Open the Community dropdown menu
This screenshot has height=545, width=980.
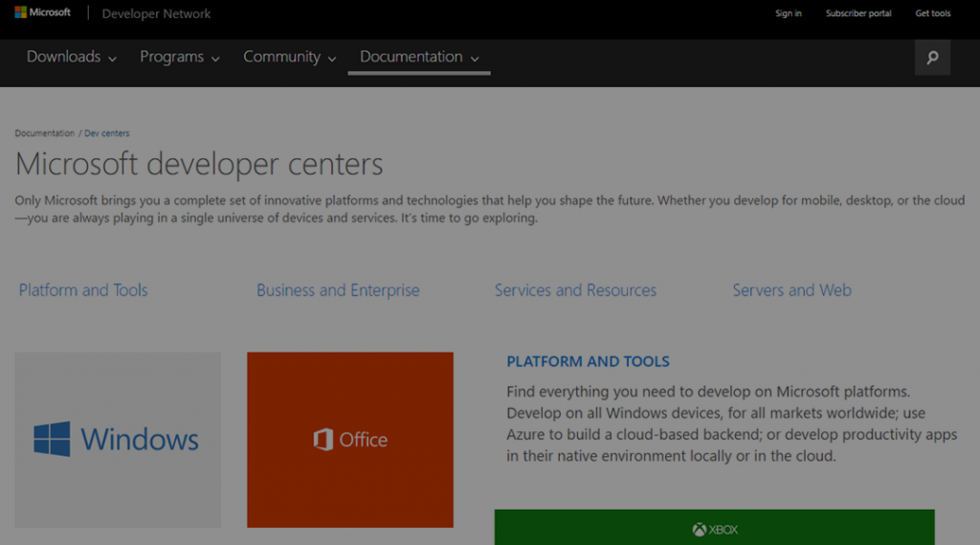click(x=290, y=57)
